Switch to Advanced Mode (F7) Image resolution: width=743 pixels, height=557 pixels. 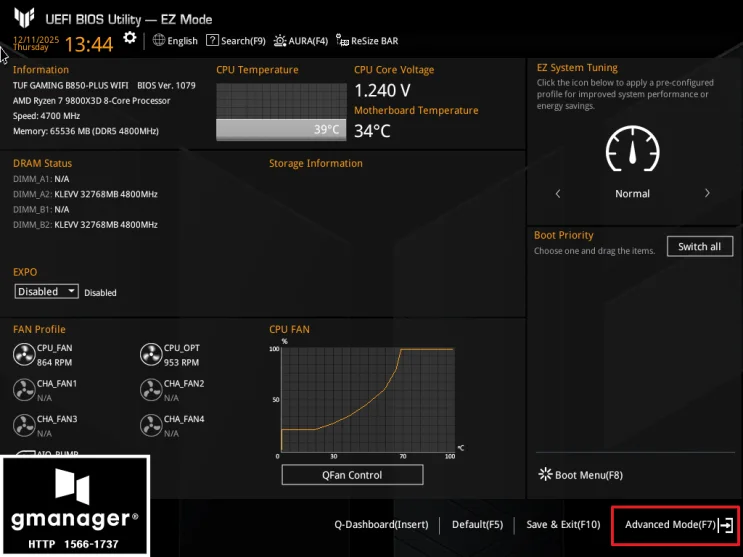click(x=676, y=525)
